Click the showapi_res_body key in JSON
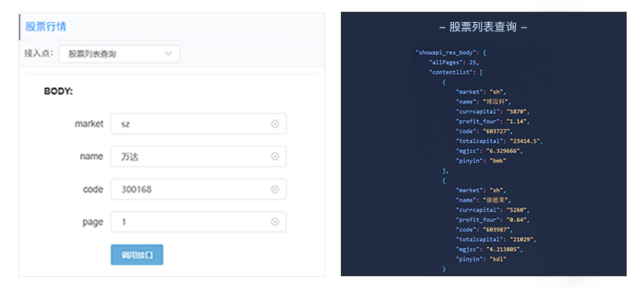 coord(446,53)
